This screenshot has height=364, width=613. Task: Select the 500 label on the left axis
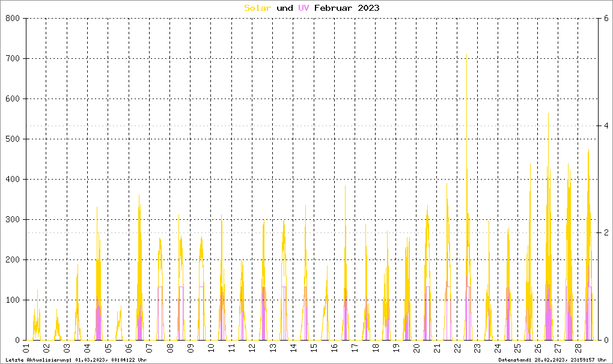(13, 139)
